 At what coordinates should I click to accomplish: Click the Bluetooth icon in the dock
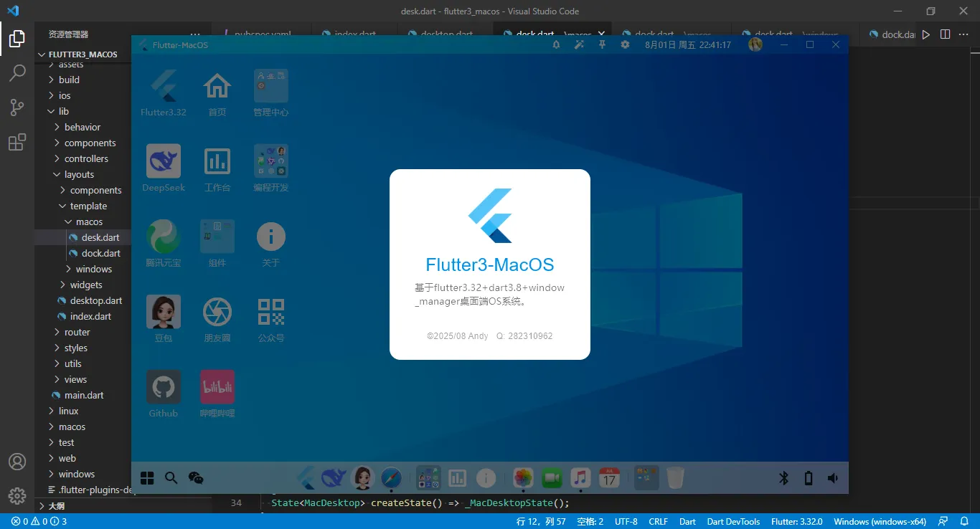point(784,478)
